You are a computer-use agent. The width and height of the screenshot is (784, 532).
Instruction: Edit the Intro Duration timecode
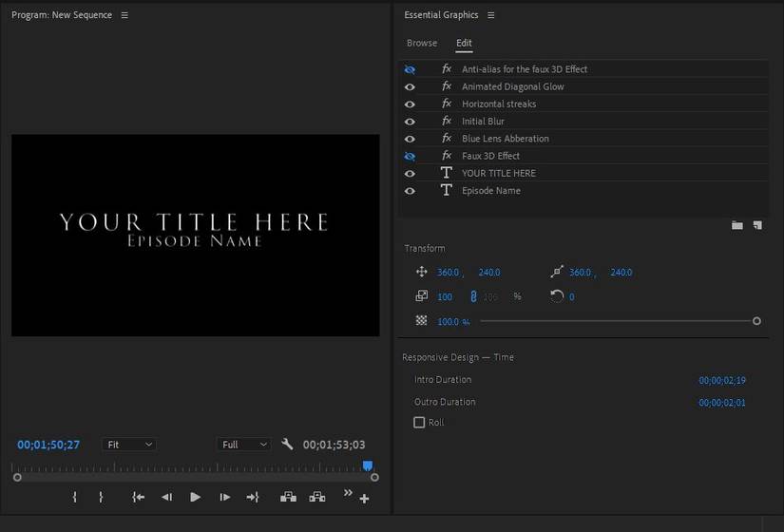click(722, 381)
